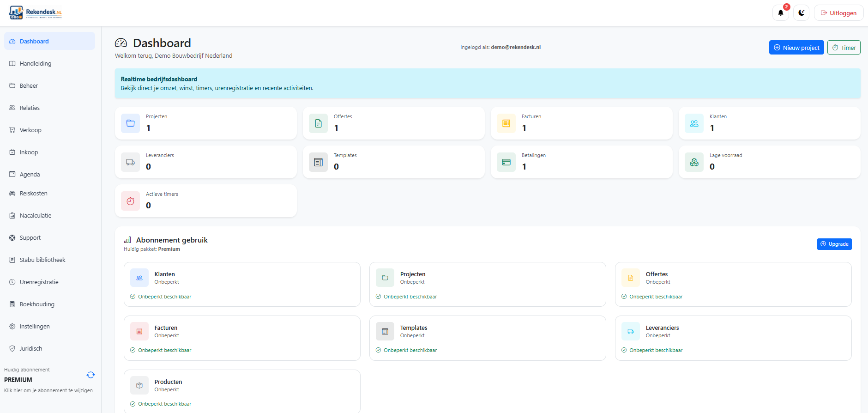Click the demo@rekendesk.nl email text
Image resolution: width=868 pixels, height=413 pixels.
click(516, 47)
